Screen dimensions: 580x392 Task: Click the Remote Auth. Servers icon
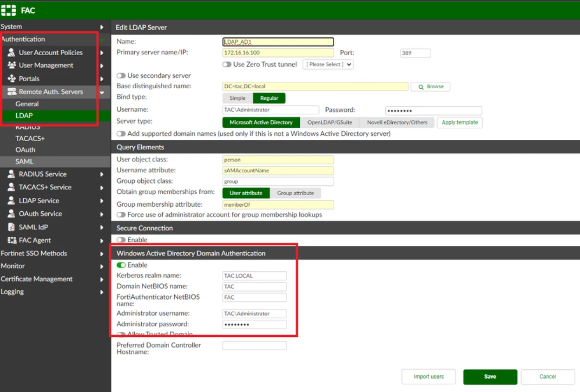(12, 91)
